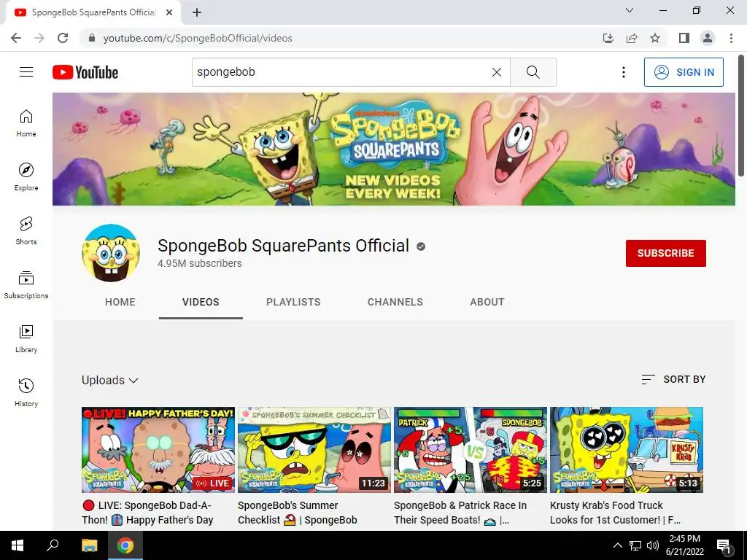747x560 pixels.
Task: Open LIVE SpongeBob Dad-A-Thon video title
Action: pyautogui.click(x=147, y=513)
